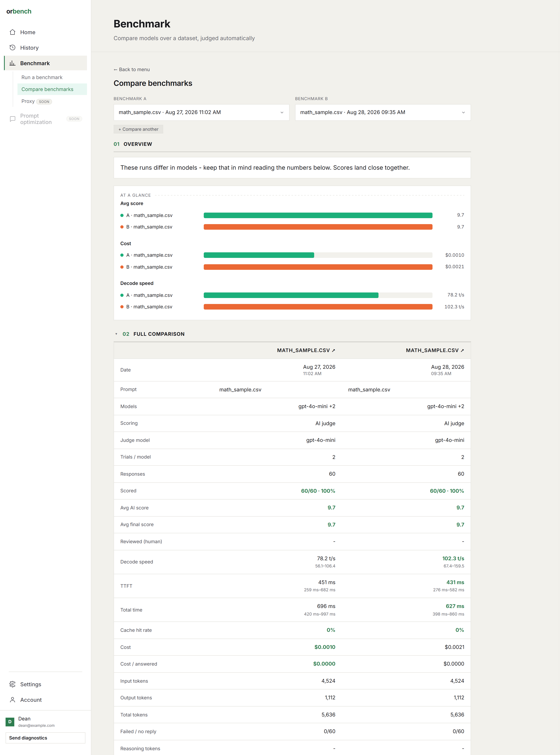This screenshot has width=560, height=755.
Task: Click the Account person icon
Action: pyautogui.click(x=13, y=700)
